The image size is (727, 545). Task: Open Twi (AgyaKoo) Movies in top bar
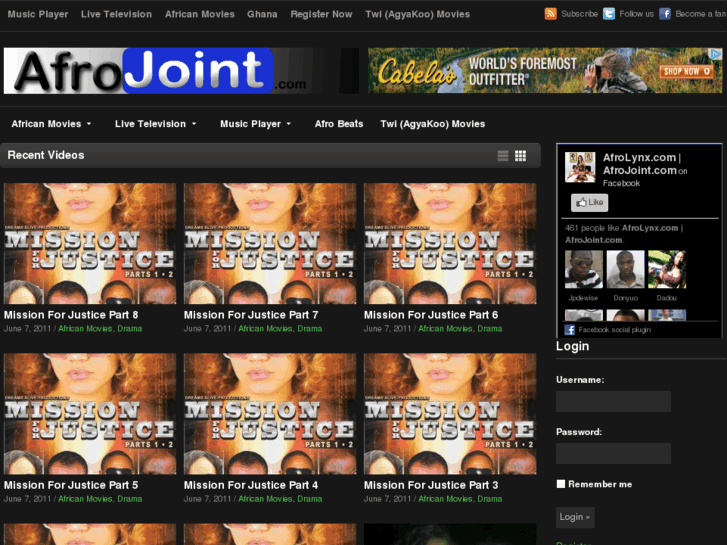(x=418, y=14)
